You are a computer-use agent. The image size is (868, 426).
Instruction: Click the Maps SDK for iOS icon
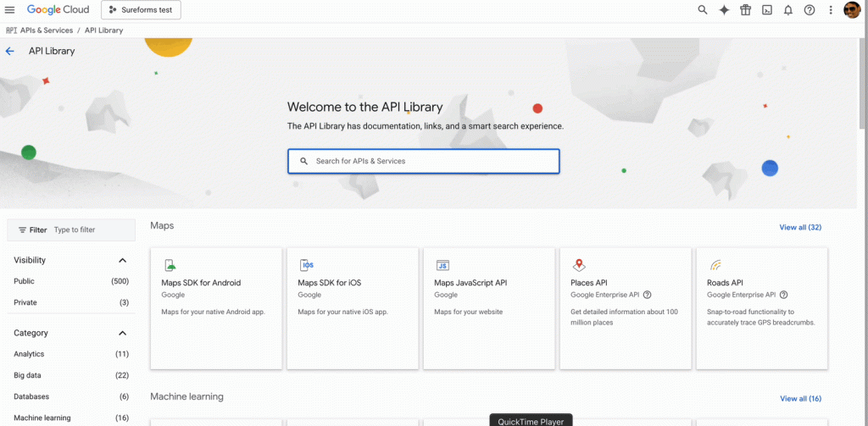[306, 265]
